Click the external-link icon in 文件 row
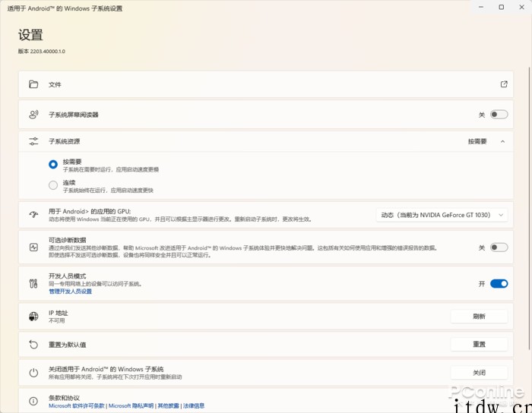The height and width of the screenshot is (413, 532). click(504, 84)
